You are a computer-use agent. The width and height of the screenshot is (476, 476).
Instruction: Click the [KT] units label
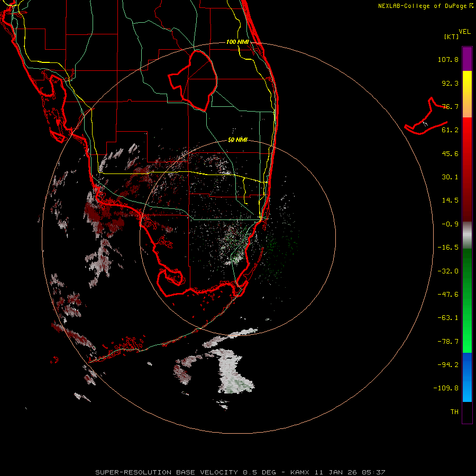tap(452, 36)
